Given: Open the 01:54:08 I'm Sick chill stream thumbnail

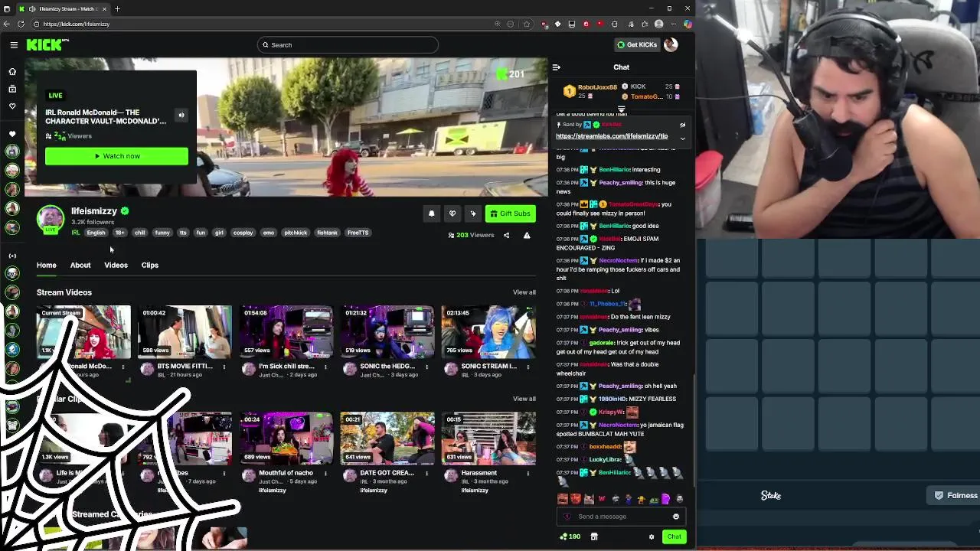Looking at the screenshot, I should 286,332.
